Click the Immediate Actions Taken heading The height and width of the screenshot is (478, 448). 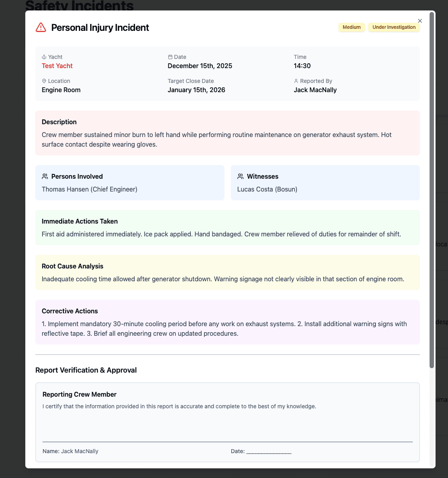[x=80, y=221]
